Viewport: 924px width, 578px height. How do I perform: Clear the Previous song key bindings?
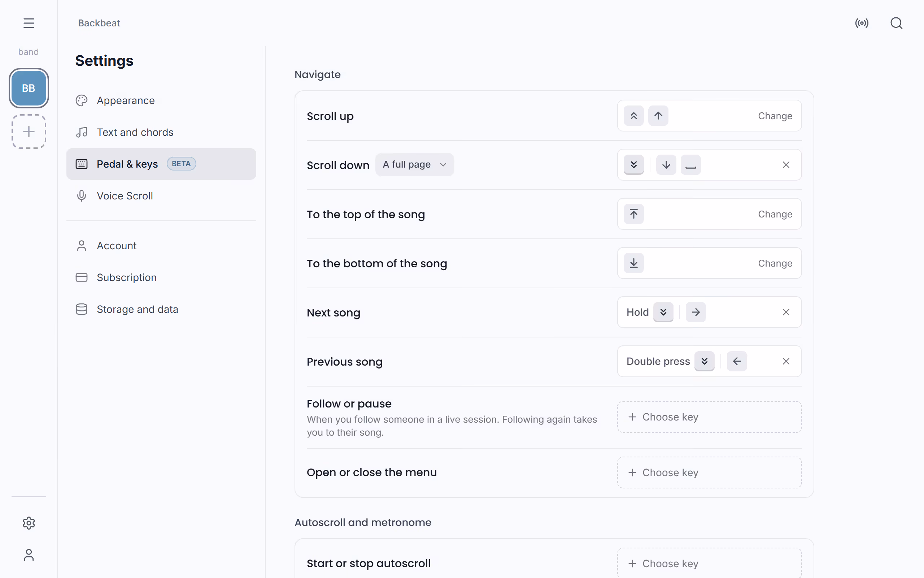tap(786, 361)
